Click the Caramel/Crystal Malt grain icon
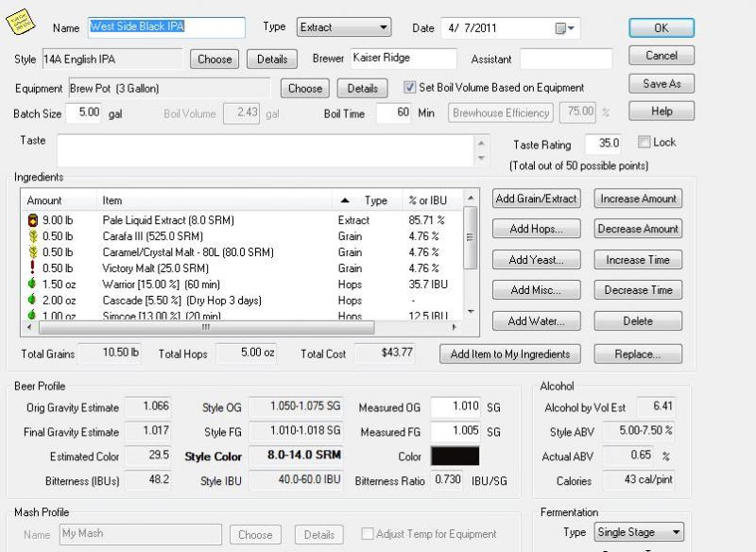The width and height of the screenshot is (756, 552). click(x=33, y=252)
